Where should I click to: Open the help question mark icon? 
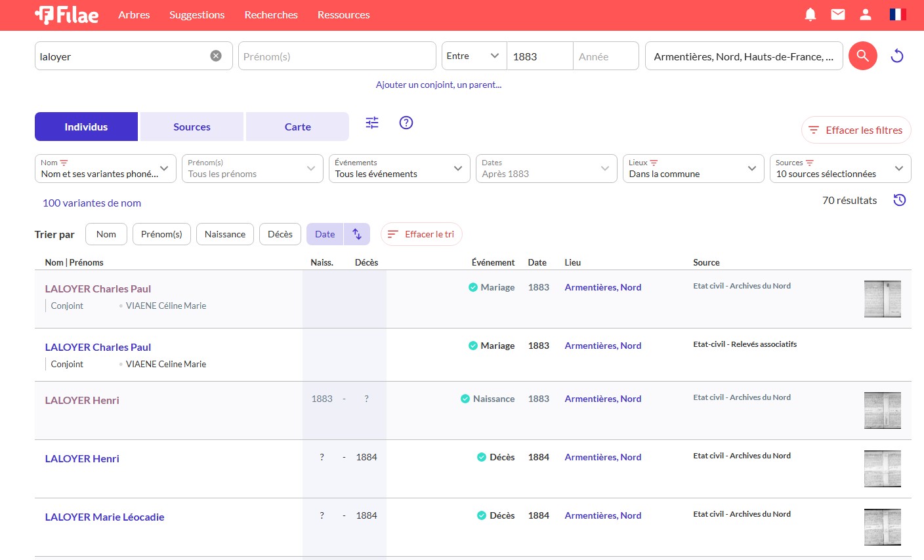point(406,123)
